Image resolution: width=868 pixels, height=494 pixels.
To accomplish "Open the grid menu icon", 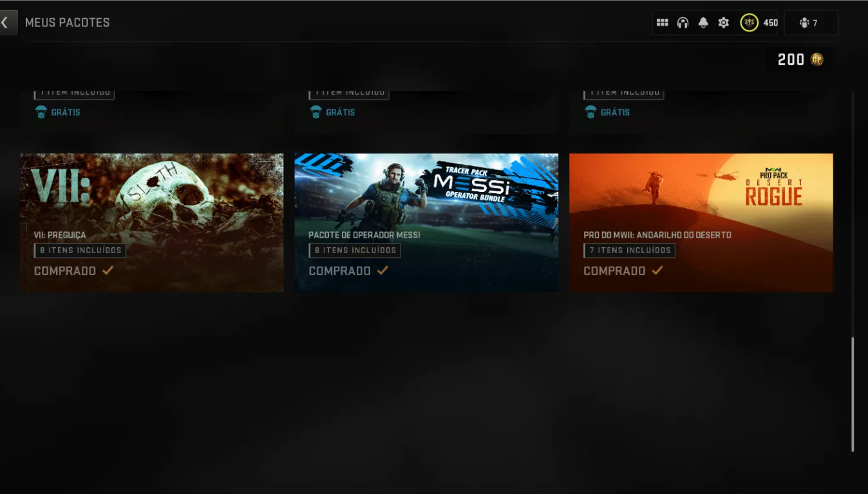I will 662,23.
